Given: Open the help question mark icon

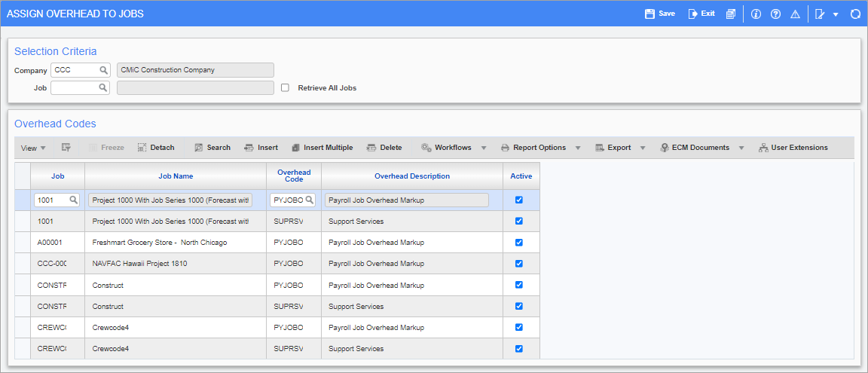Looking at the screenshot, I should pyautogui.click(x=775, y=14).
